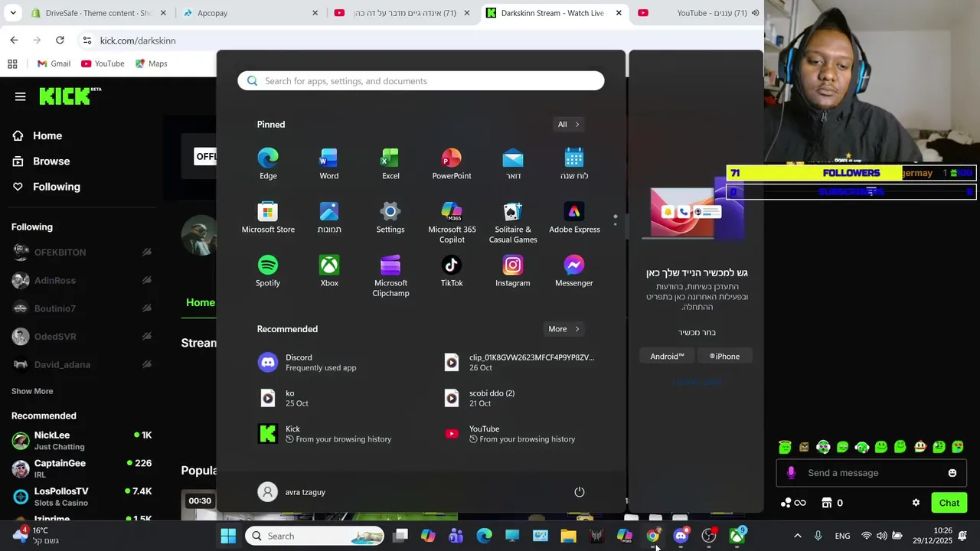This screenshot has width=980, height=551.
Task: Expand More recommended items
Action: click(x=564, y=329)
